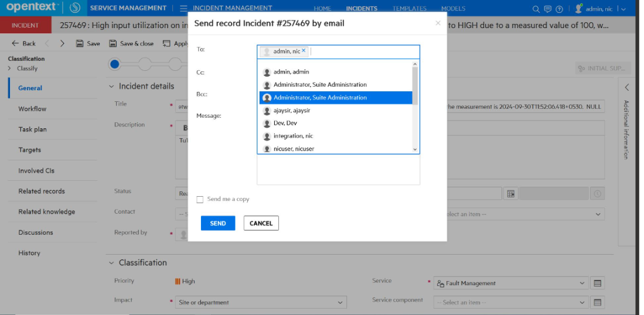644x315 pixels.
Task: Open the Involved CIs tab
Action: (53, 170)
